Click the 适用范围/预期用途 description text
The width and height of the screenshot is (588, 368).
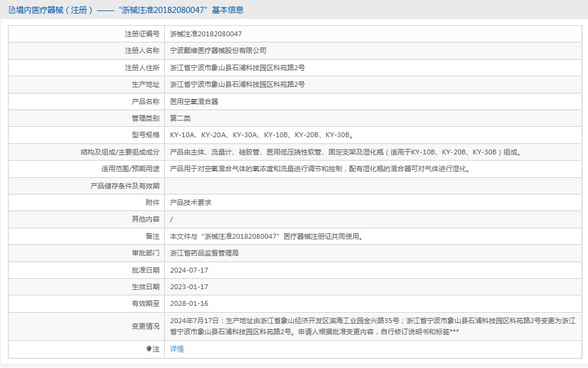click(320, 169)
